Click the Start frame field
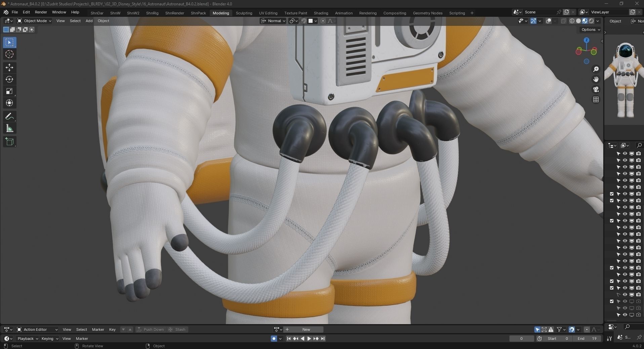 pyautogui.click(x=558, y=339)
